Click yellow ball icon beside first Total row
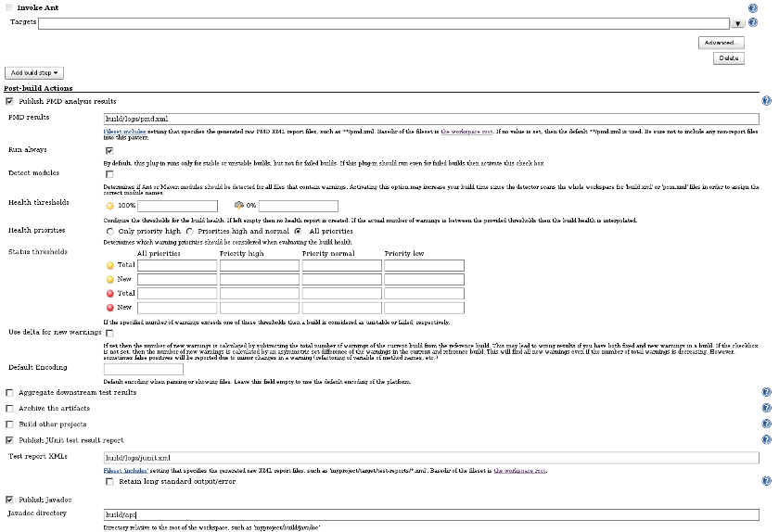 pos(110,265)
